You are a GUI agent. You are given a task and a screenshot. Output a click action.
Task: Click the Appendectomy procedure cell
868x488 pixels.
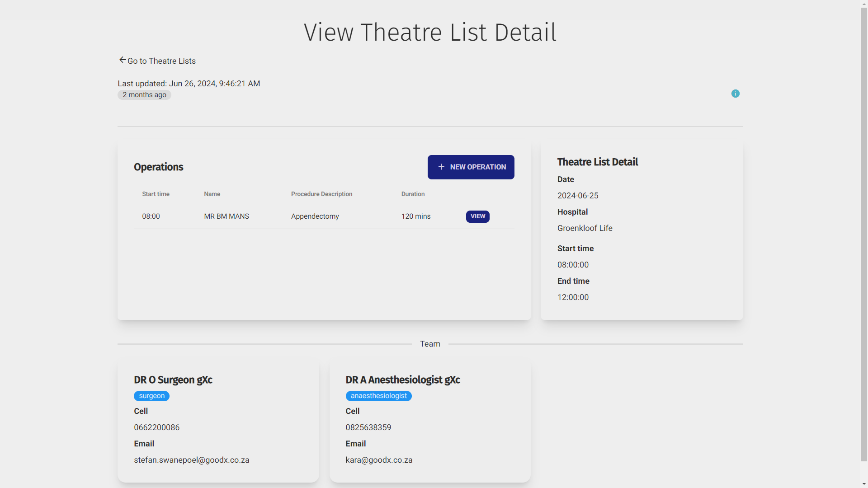[x=315, y=216]
